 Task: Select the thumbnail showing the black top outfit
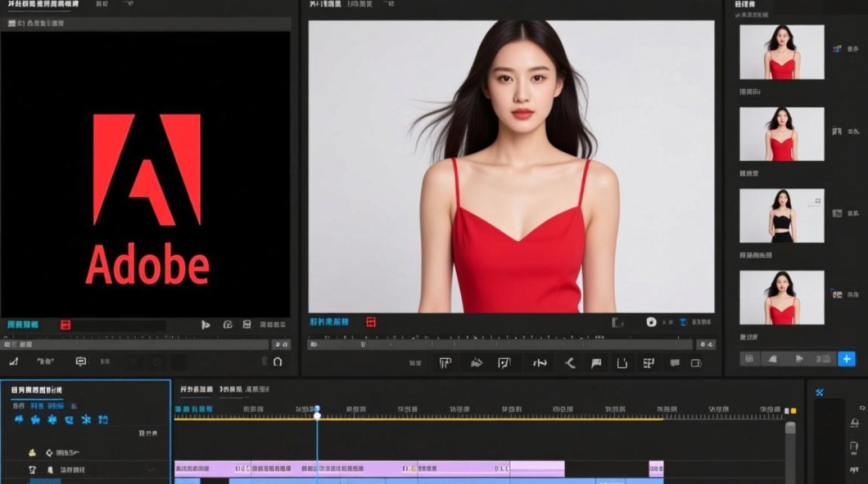(x=781, y=216)
